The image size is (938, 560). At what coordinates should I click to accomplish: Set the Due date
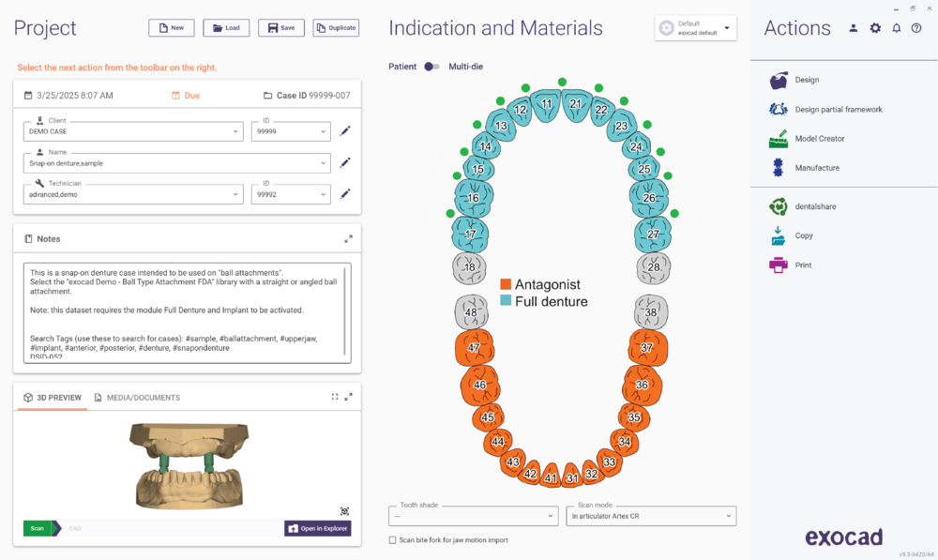(x=186, y=95)
